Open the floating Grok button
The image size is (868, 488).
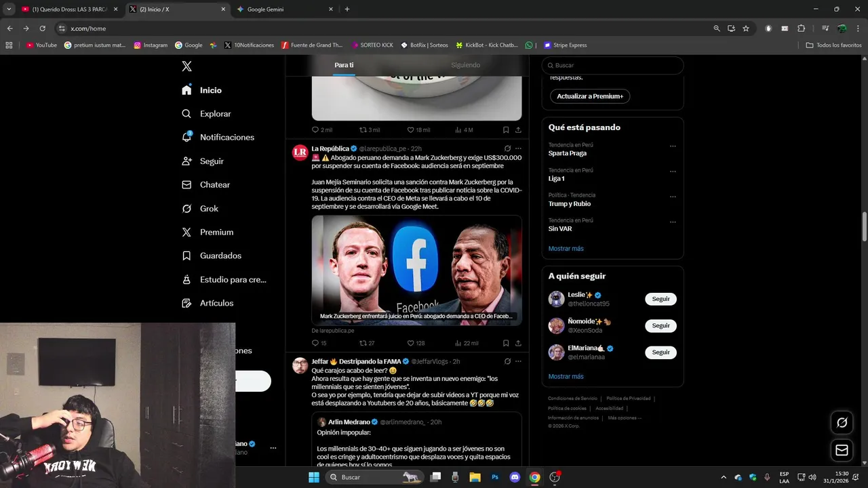(842, 422)
